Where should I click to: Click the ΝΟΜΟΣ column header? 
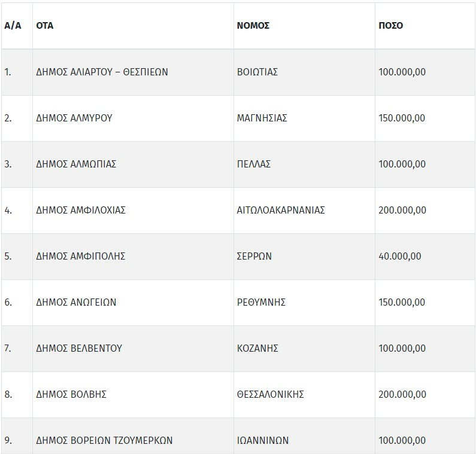[x=253, y=26]
